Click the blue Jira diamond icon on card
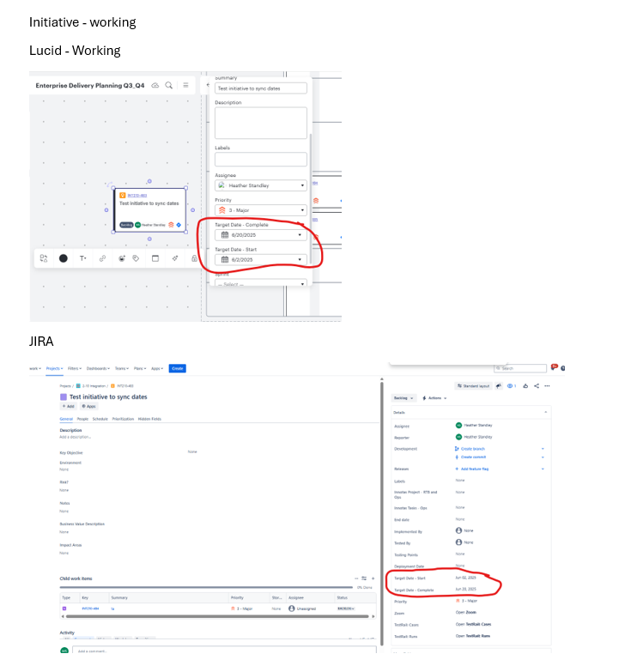 (179, 225)
